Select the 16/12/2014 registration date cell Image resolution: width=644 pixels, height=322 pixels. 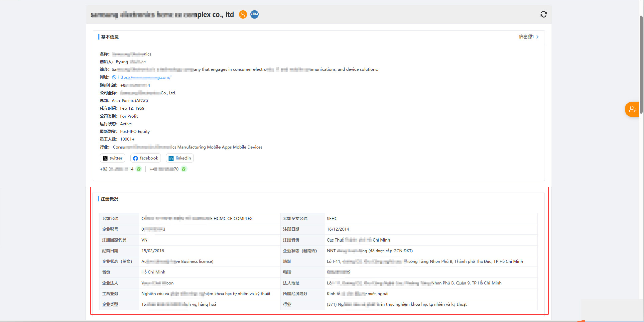tap(338, 229)
